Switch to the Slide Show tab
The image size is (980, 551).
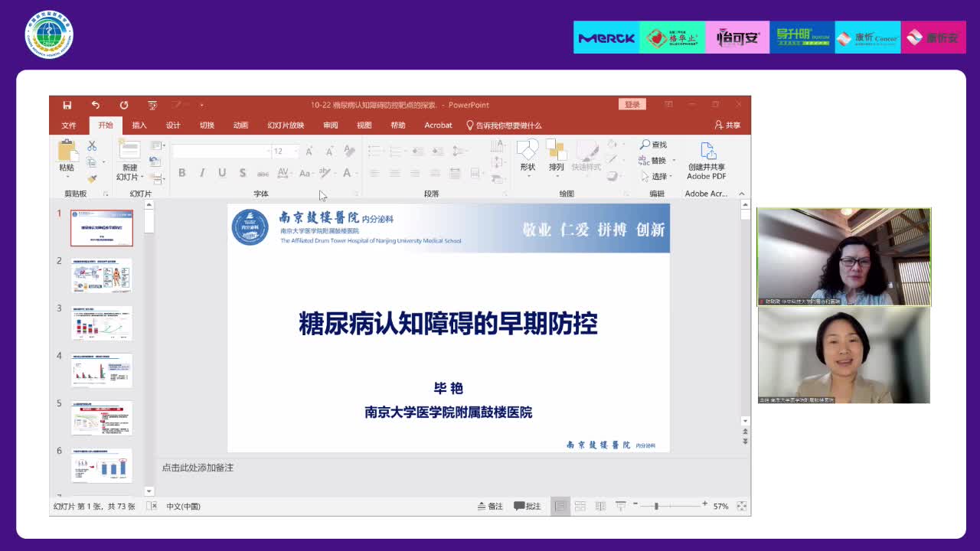(x=286, y=126)
